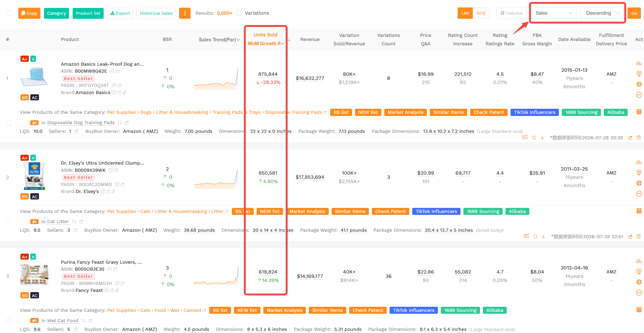Open NEW list for Cats Litter category
This screenshot has height=333, width=644.
(x=270, y=211)
